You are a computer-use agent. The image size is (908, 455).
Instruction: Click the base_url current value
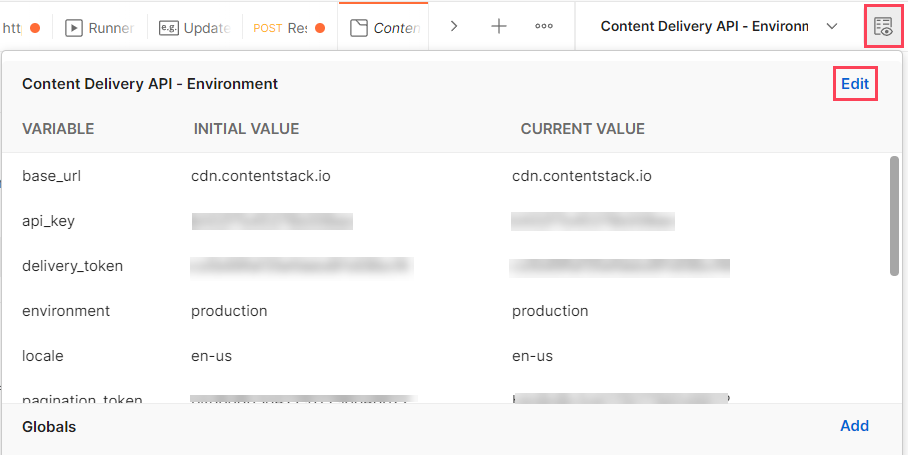pyautogui.click(x=582, y=176)
